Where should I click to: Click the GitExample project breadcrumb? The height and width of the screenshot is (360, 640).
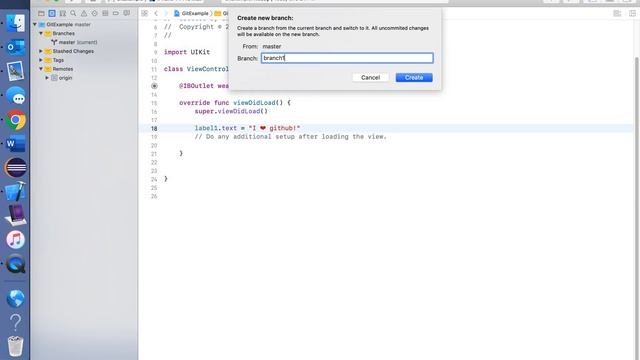191,13
